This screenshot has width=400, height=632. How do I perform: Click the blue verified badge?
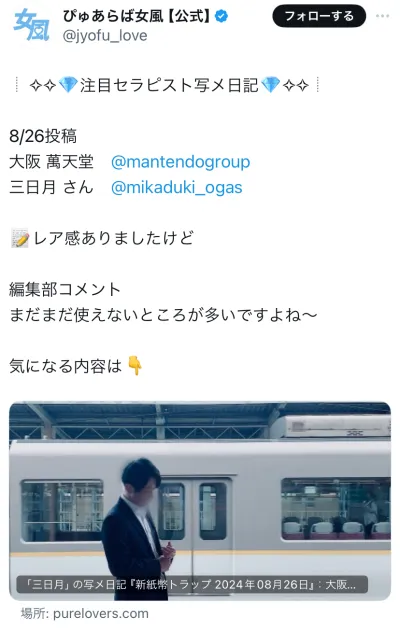(221, 16)
